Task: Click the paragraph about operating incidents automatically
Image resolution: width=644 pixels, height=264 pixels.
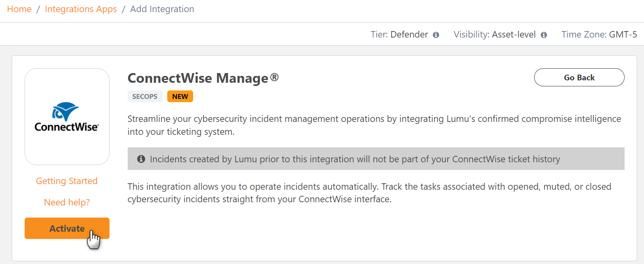Action: pyautogui.click(x=369, y=193)
